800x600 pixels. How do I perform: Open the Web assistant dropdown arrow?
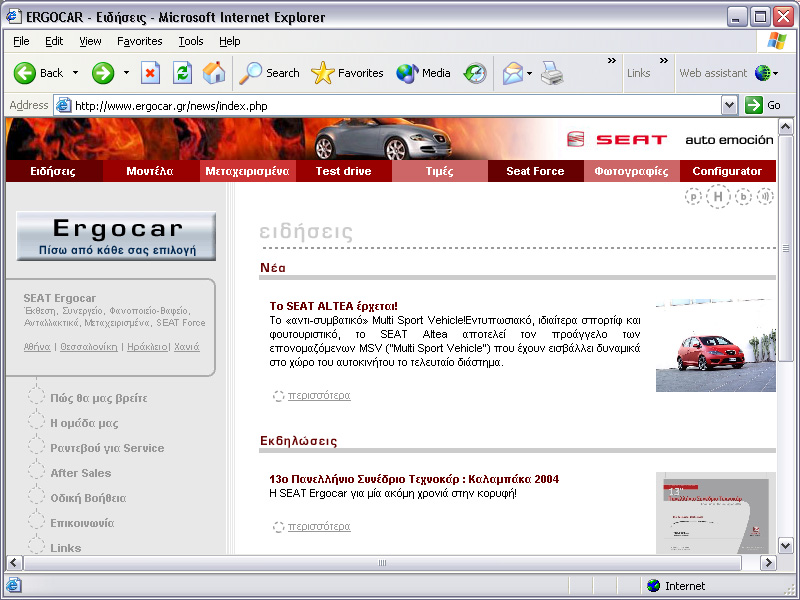(x=776, y=73)
